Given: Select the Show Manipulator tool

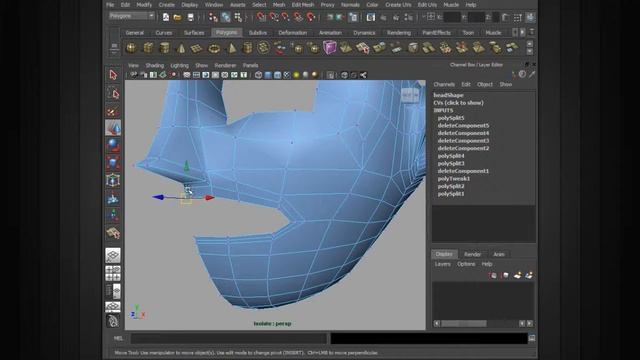Looking at the screenshot, I should [x=113, y=216].
